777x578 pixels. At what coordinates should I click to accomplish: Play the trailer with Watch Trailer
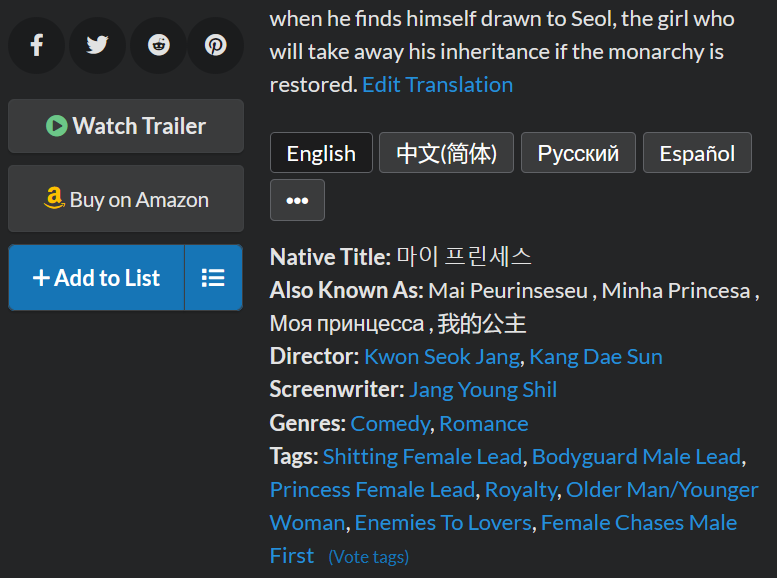coord(126,126)
